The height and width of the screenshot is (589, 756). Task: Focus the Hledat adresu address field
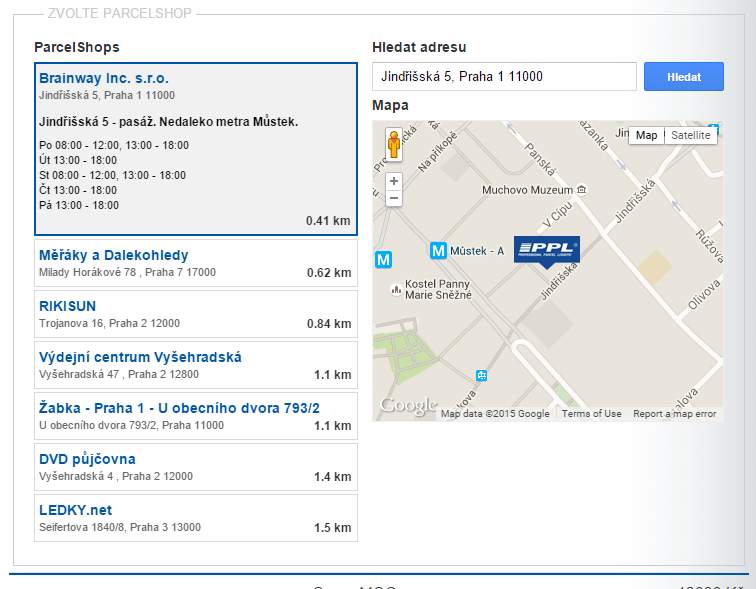point(504,77)
